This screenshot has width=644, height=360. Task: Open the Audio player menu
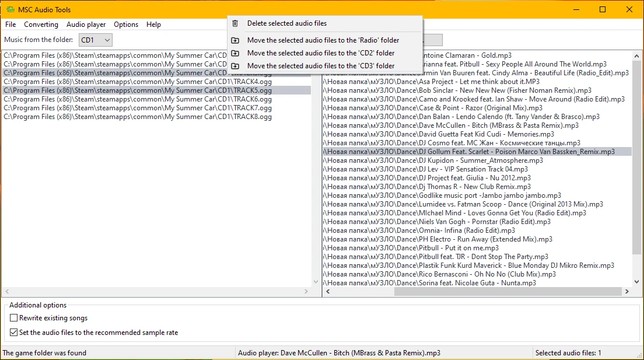pyautogui.click(x=86, y=25)
